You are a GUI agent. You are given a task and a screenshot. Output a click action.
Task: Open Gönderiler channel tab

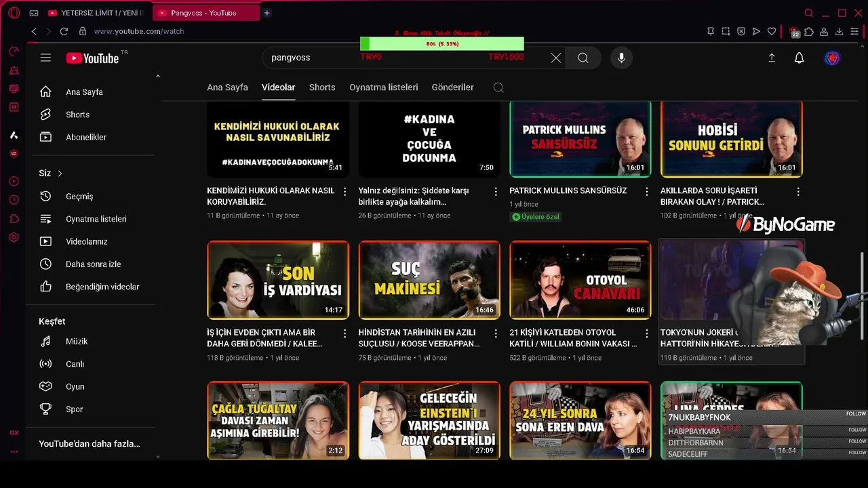point(453,87)
